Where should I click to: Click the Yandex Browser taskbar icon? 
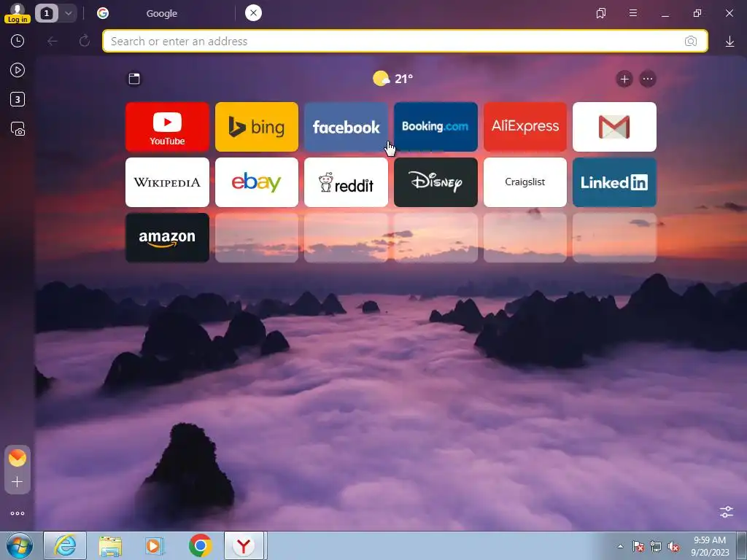[x=244, y=545]
